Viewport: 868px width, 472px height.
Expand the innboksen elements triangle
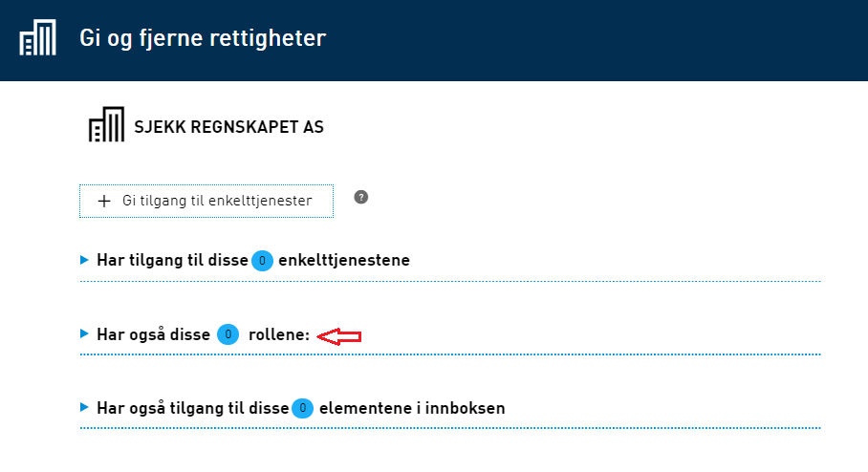point(85,407)
